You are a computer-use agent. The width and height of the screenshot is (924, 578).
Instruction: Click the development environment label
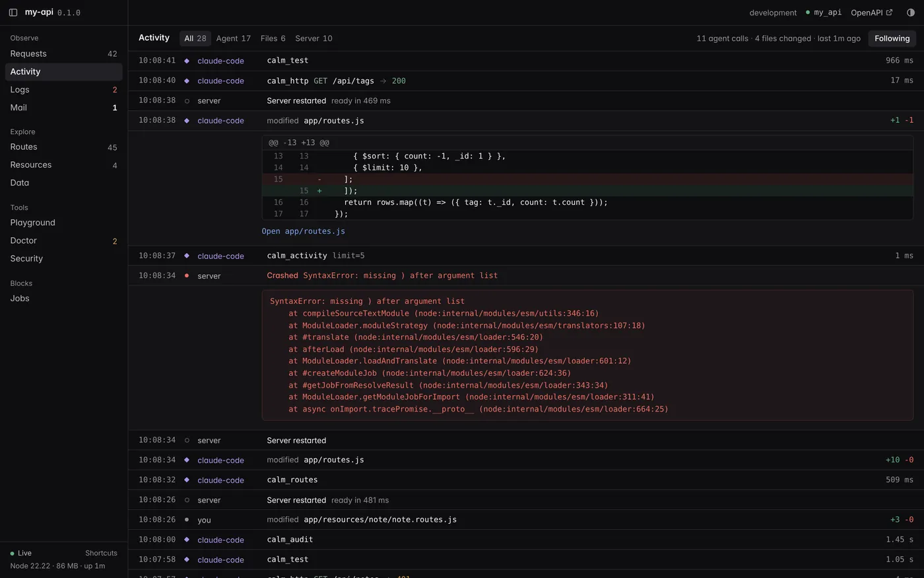coord(773,13)
